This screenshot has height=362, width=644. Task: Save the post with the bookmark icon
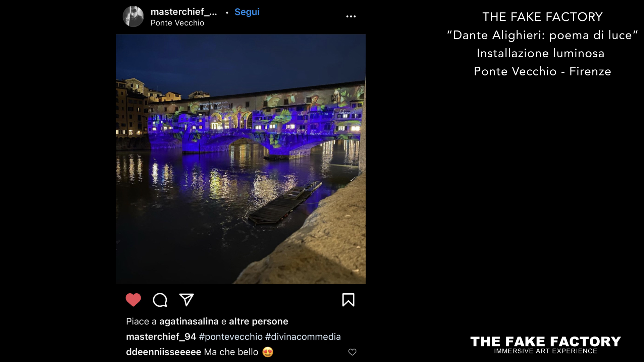(x=348, y=300)
